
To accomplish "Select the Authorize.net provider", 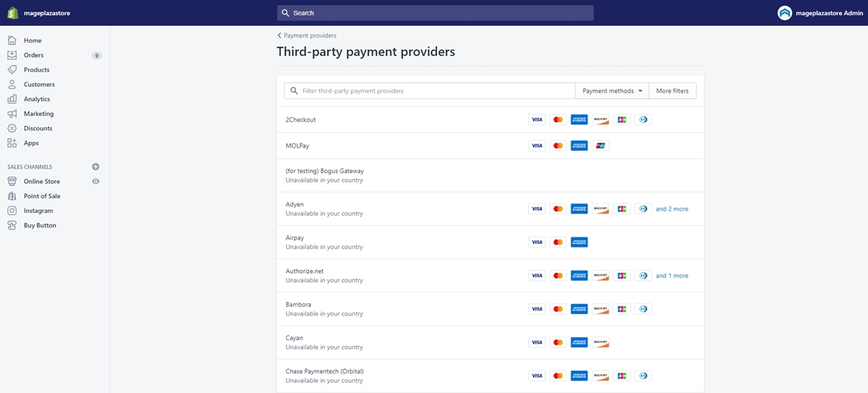I will coord(490,276).
